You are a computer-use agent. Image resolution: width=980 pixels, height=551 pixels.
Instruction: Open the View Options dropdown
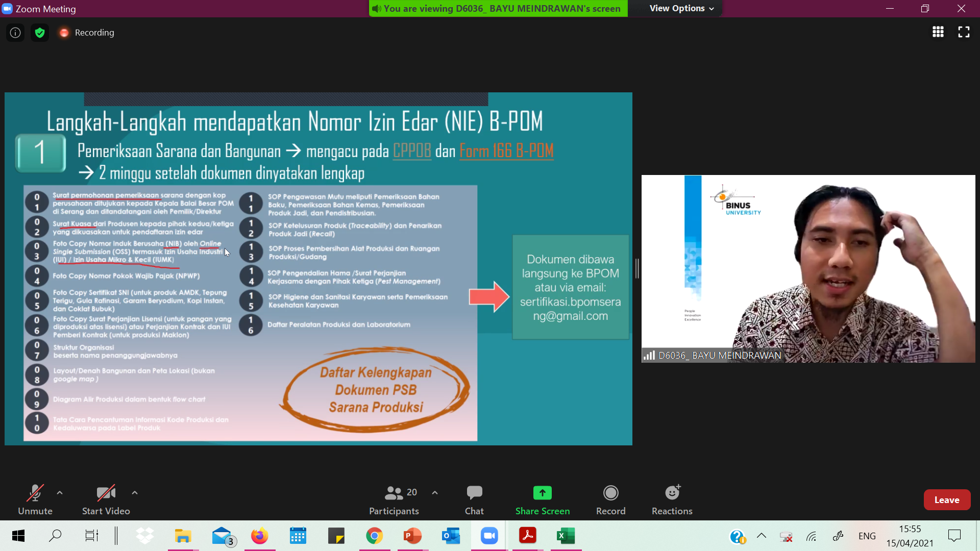(x=682, y=8)
